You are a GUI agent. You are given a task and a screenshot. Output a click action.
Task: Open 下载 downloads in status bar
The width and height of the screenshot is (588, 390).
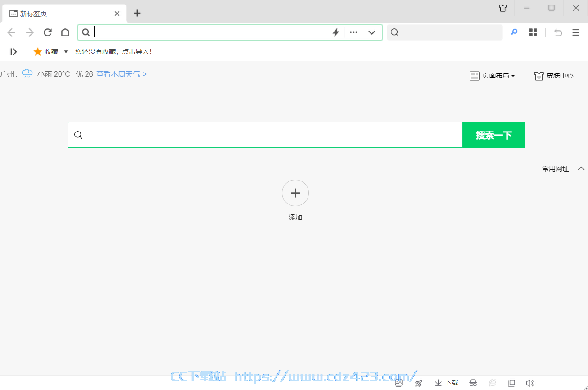(447, 383)
